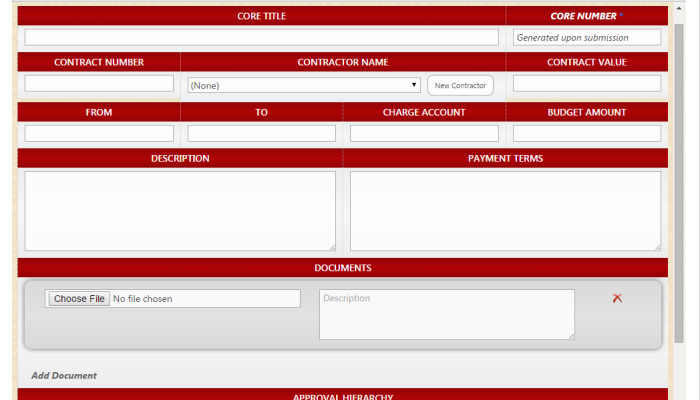
Task: Focus the From date field
Action: pos(99,133)
